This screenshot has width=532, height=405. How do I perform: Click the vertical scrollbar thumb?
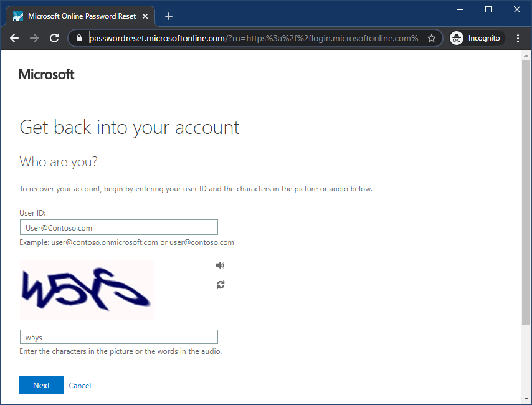coord(526,193)
